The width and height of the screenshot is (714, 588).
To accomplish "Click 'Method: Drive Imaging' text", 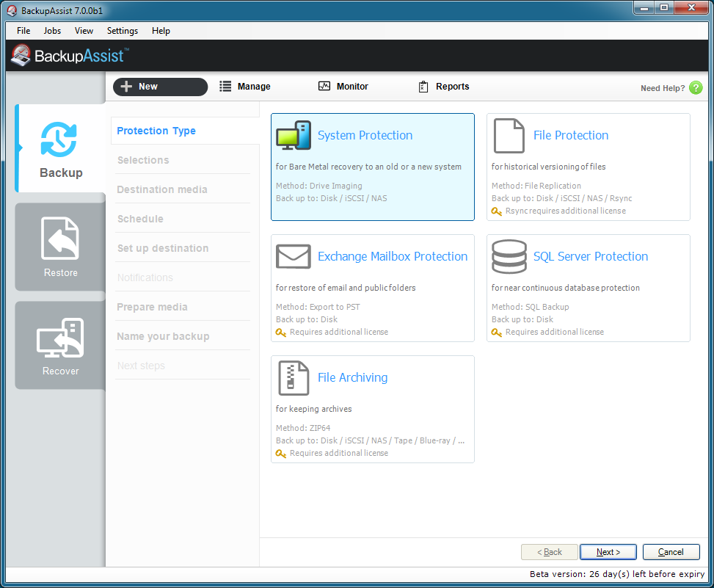I will coord(319,186).
